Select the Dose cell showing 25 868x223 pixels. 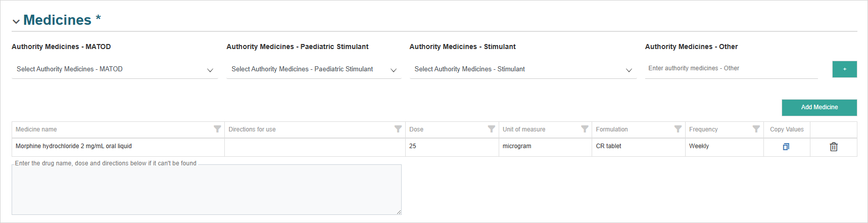(452, 147)
